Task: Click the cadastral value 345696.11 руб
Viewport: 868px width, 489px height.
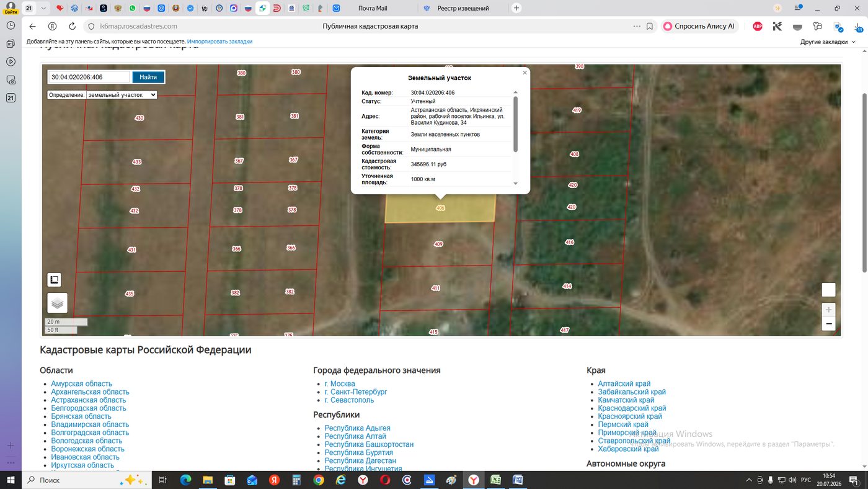Action: click(x=428, y=164)
